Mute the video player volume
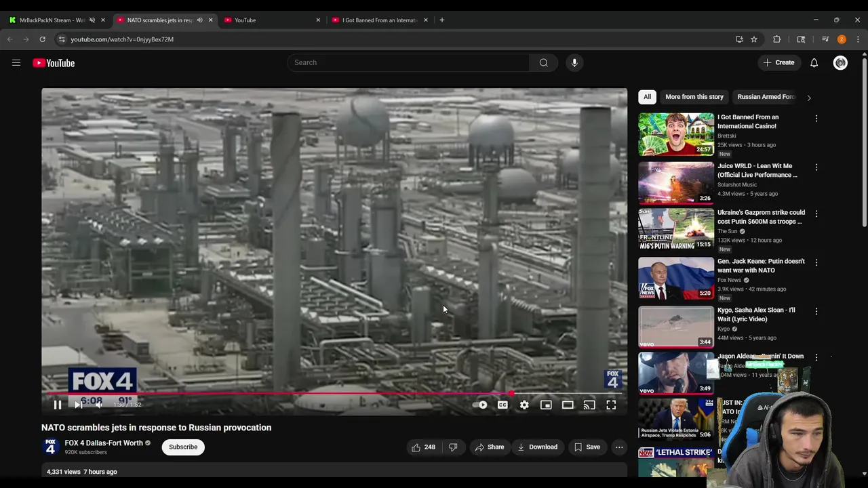 tap(99, 405)
